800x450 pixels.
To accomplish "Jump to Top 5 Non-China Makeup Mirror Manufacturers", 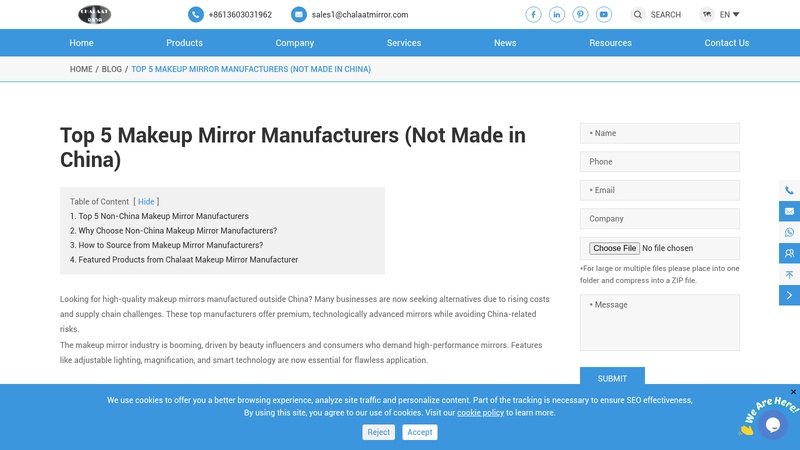I will pyautogui.click(x=159, y=216).
